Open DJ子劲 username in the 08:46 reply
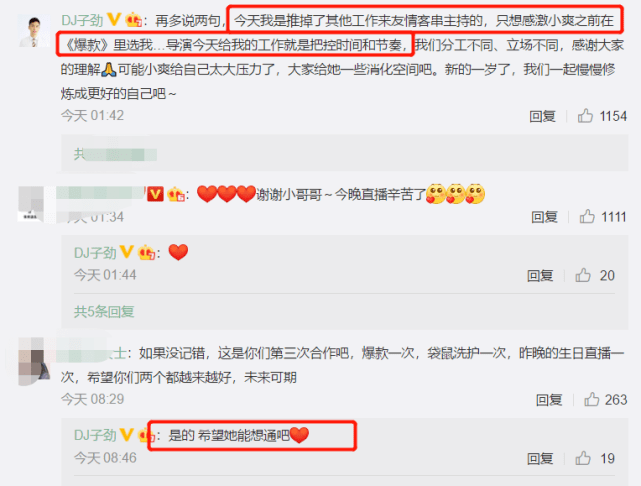Image resolution: width=641 pixels, height=486 pixels. pos(95,435)
